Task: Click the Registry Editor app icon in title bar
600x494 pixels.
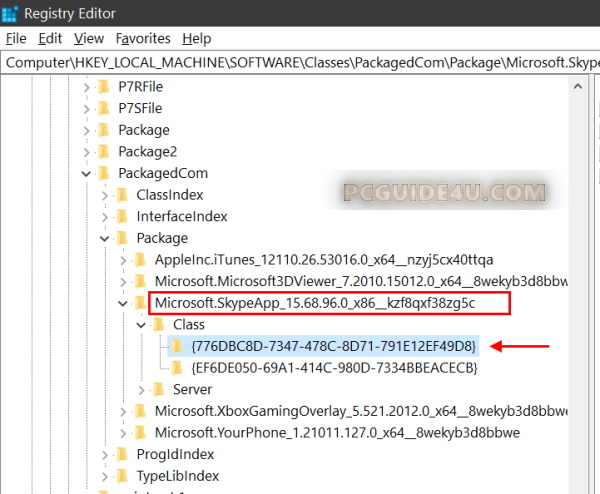Action: (11, 13)
